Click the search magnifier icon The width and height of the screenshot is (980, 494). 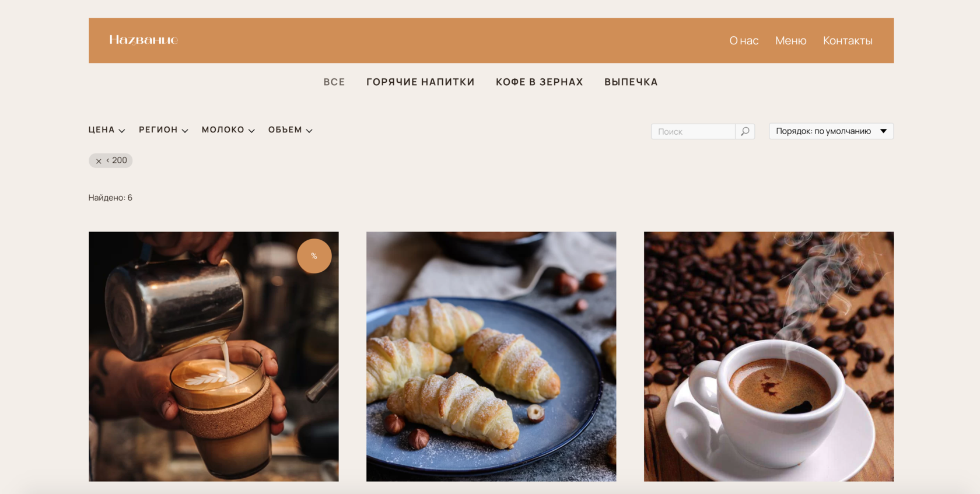point(745,131)
